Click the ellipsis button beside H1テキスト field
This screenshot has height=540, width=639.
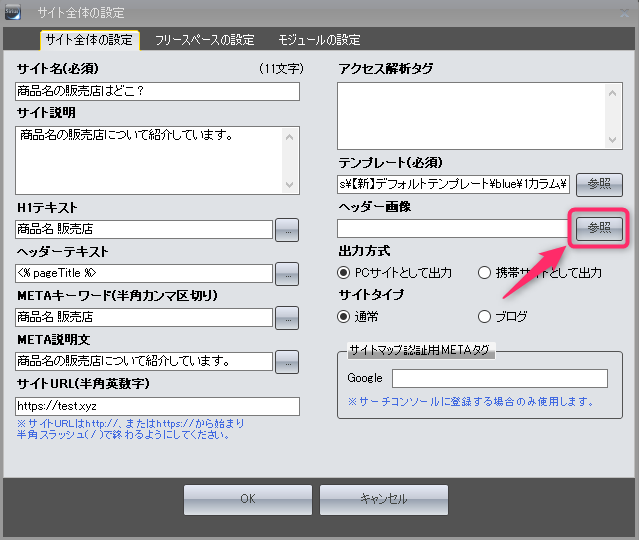287,229
